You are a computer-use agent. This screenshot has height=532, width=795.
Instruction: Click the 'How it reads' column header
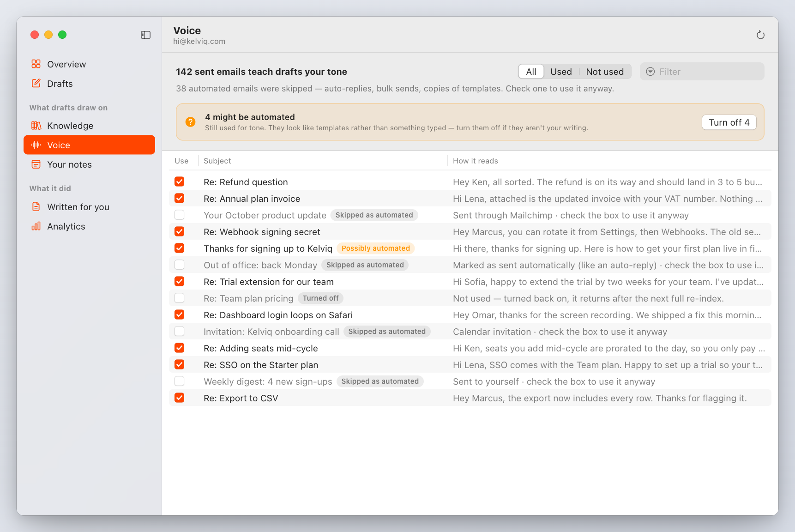(x=475, y=161)
